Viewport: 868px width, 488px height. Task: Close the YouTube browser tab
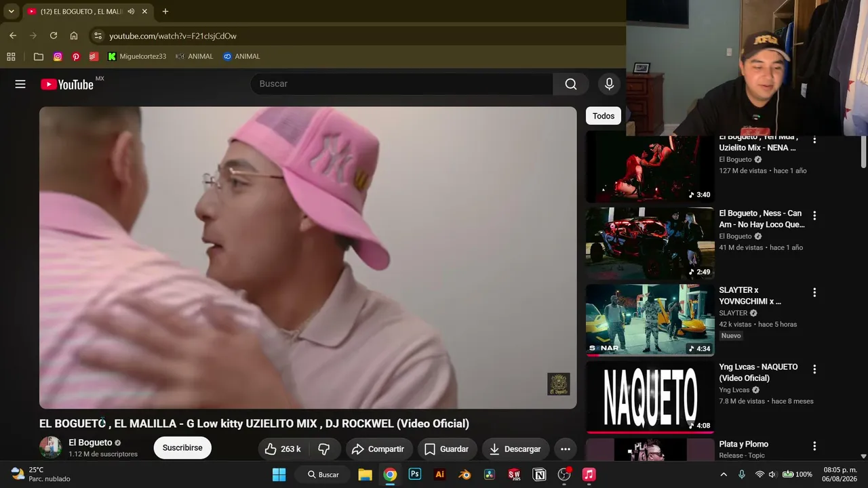(144, 12)
